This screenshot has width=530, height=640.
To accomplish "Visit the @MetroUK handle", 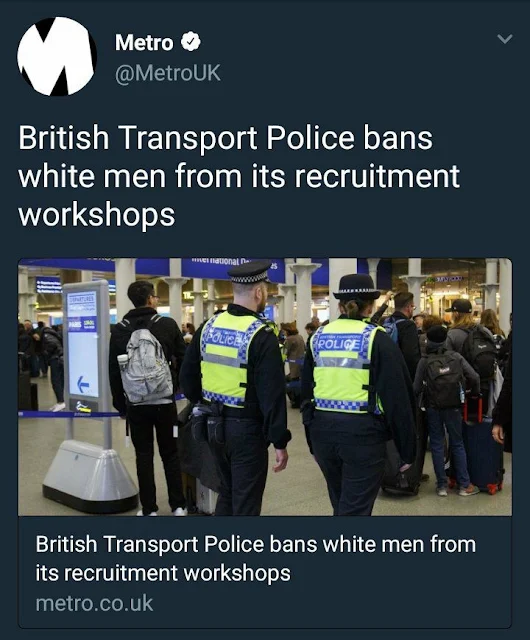I will point(168,73).
